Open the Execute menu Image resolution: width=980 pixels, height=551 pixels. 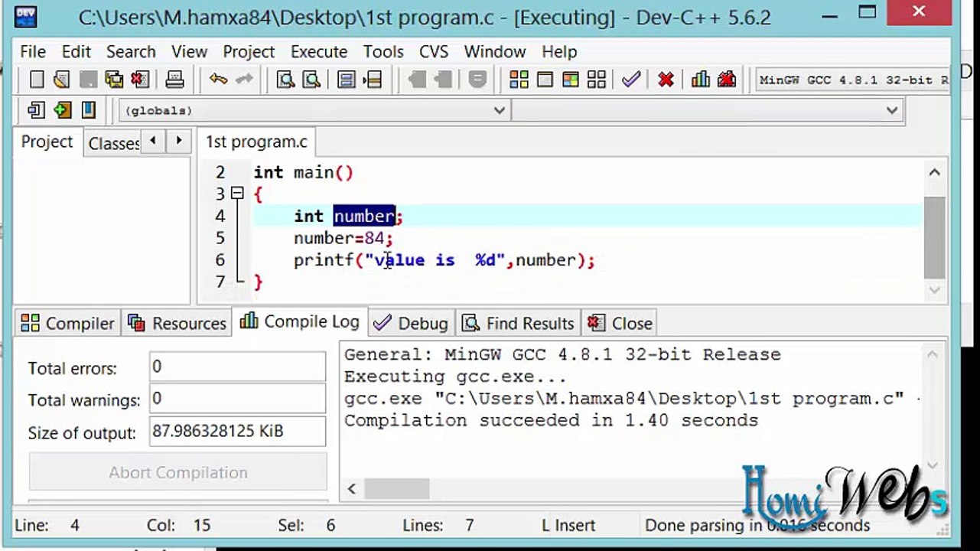click(x=319, y=51)
